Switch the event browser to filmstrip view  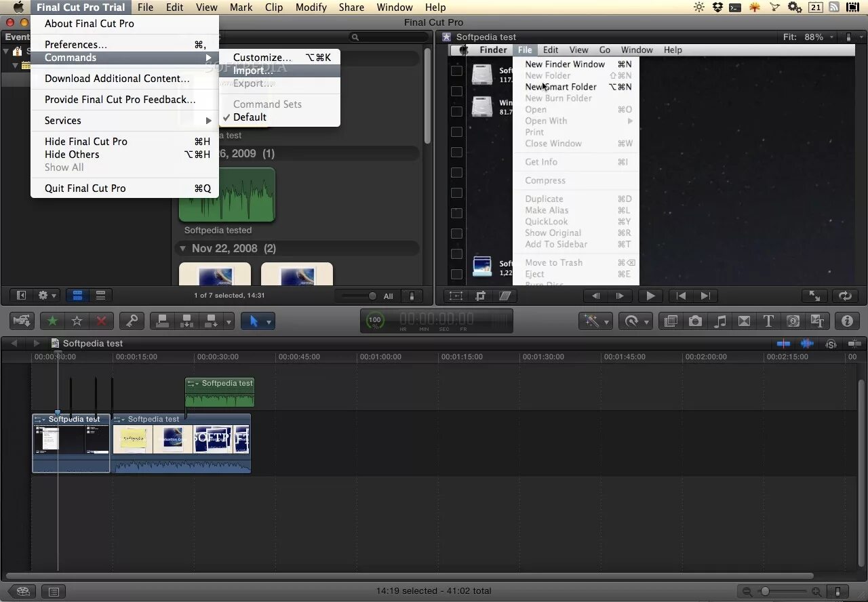[77, 296]
